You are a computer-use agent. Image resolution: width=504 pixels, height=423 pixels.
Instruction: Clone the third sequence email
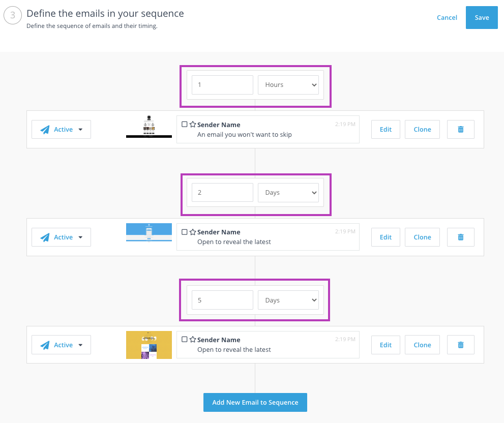(x=422, y=345)
